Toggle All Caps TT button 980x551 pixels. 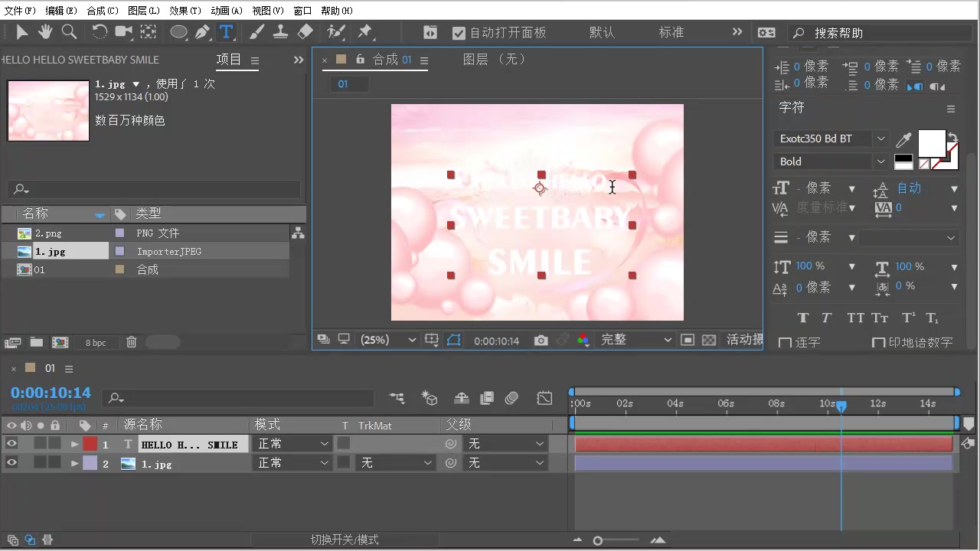click(x=855, y=318)
